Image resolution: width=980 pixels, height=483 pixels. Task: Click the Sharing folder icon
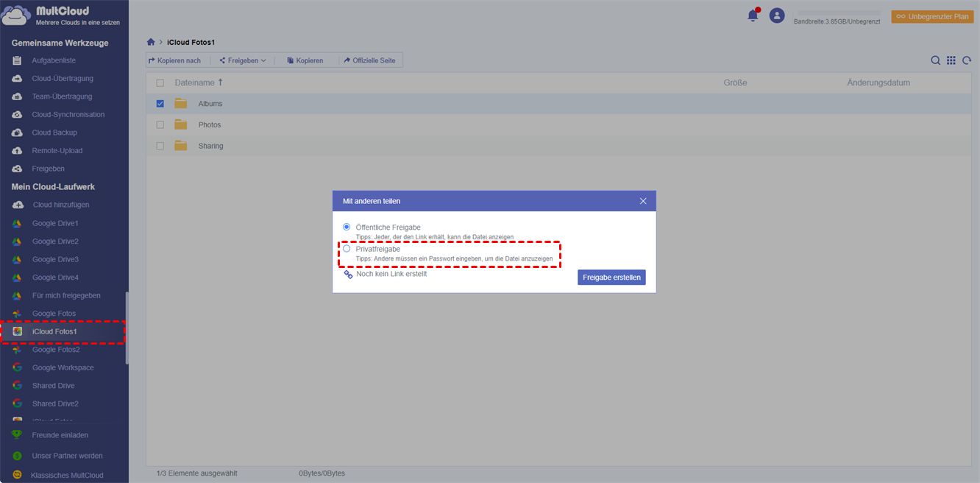(x=181, y=146)
